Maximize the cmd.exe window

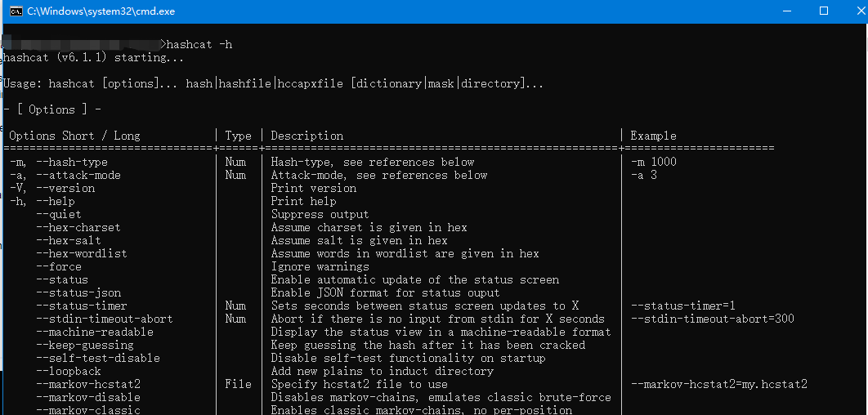pos(824,11)
